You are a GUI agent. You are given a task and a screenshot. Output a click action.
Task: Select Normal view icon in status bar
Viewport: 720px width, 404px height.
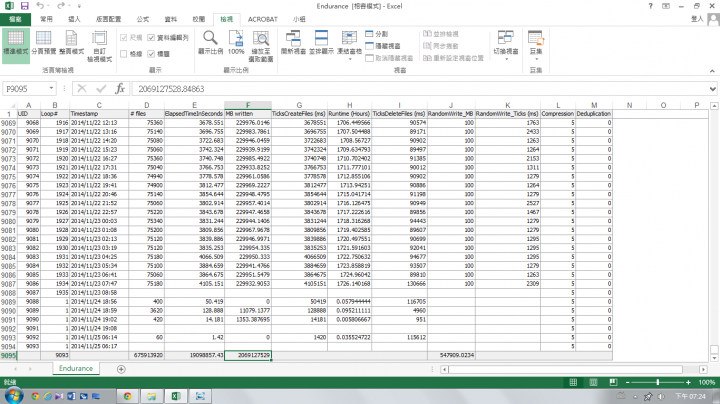(x=573, y=382)
